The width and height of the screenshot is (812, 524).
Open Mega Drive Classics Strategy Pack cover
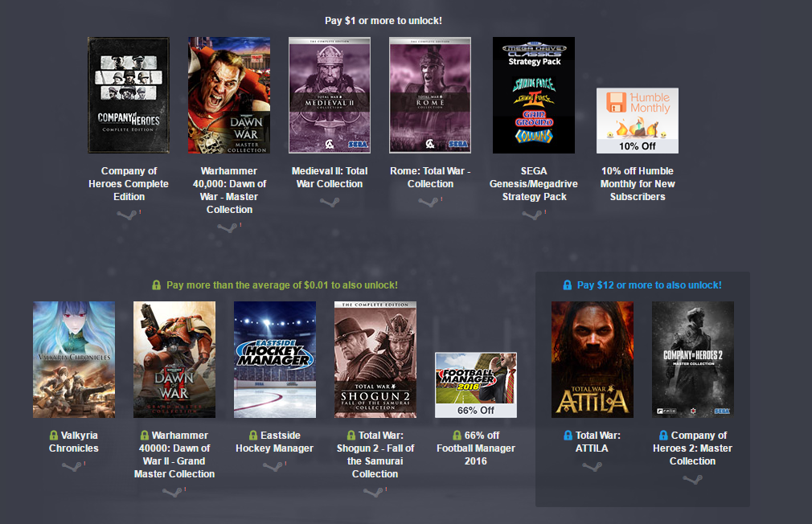tap(533, 96)
